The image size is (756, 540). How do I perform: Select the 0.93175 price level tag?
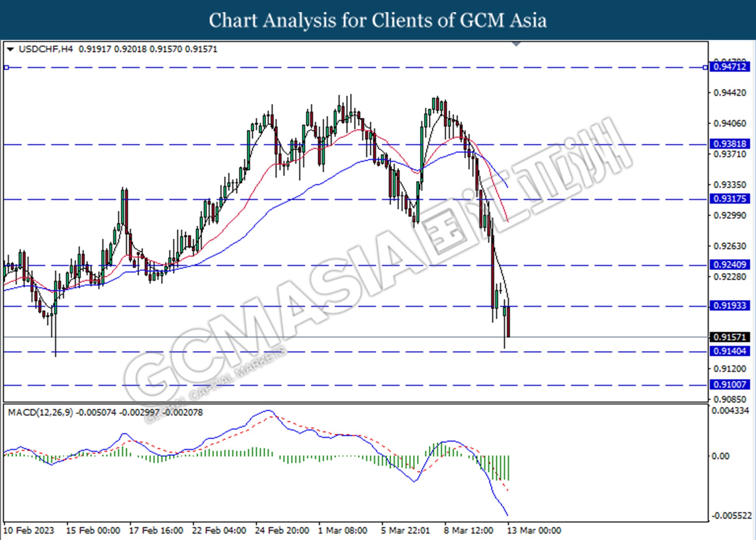730,199
